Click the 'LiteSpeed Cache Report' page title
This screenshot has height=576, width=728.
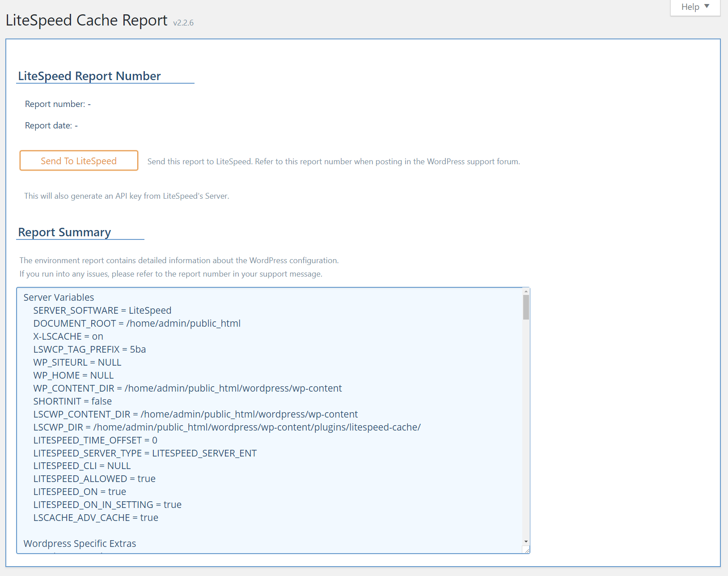pyautogui.click(x=86, y=21)
